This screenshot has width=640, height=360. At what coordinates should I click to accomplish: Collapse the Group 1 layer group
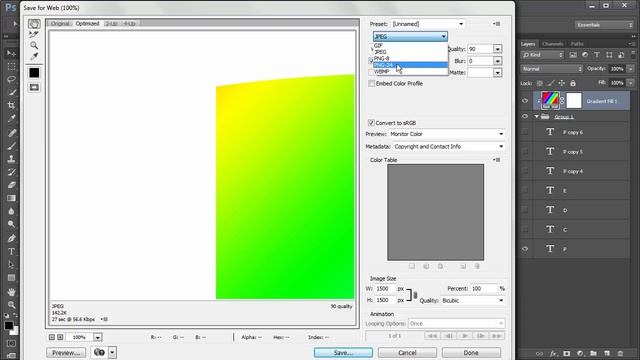coord(537,116)
